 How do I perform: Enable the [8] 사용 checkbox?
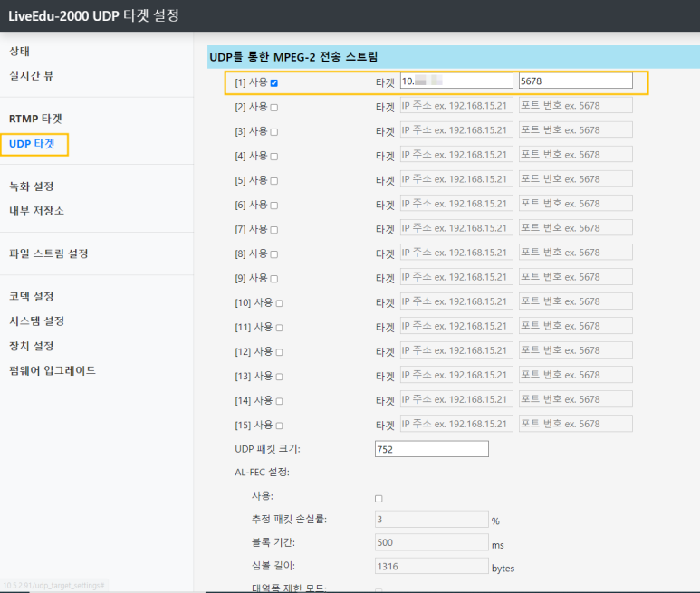[x=274, y=254]
